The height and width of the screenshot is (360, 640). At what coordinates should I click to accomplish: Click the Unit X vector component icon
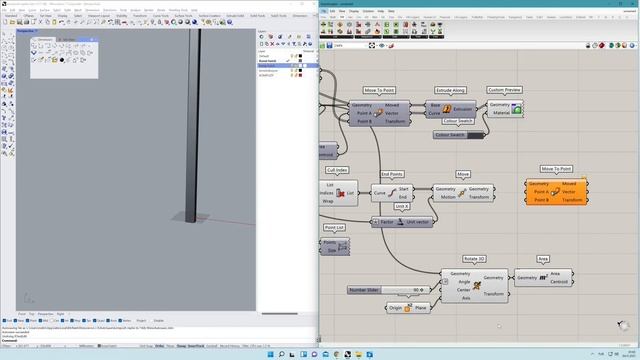click(400, 222)
